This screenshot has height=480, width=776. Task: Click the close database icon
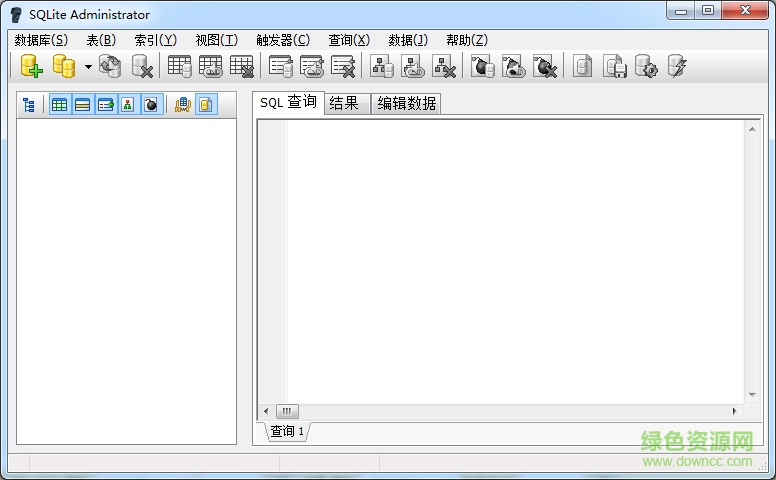point(142,66)
